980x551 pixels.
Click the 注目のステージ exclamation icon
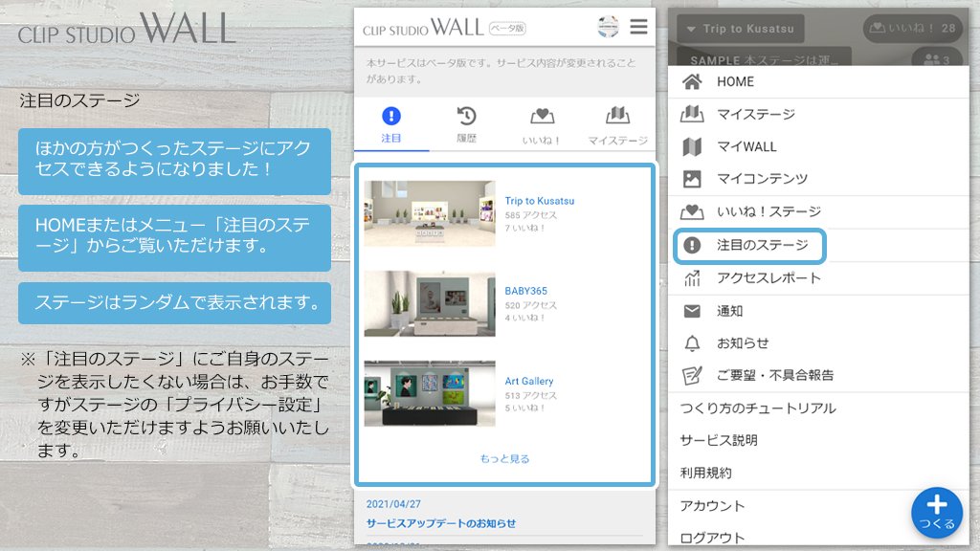click(692, 245)
